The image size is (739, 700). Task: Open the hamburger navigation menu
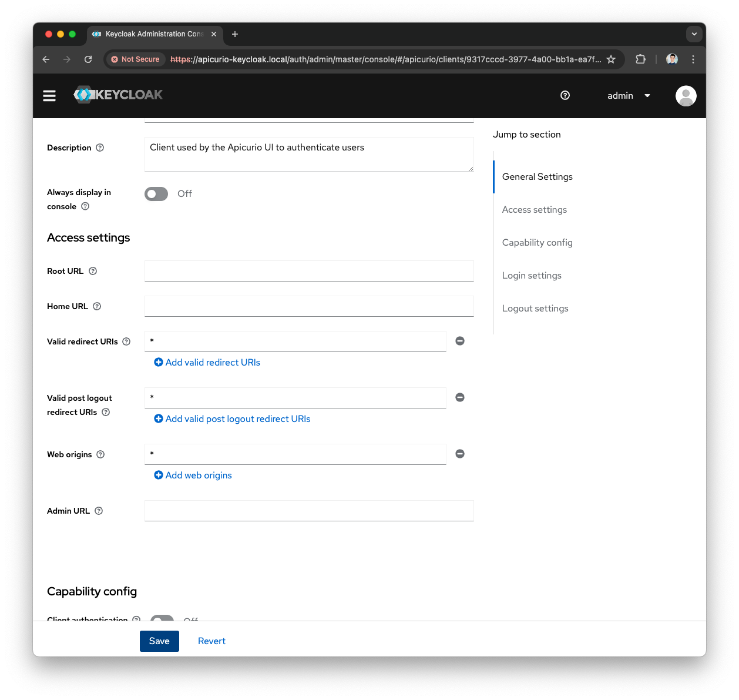49,95
